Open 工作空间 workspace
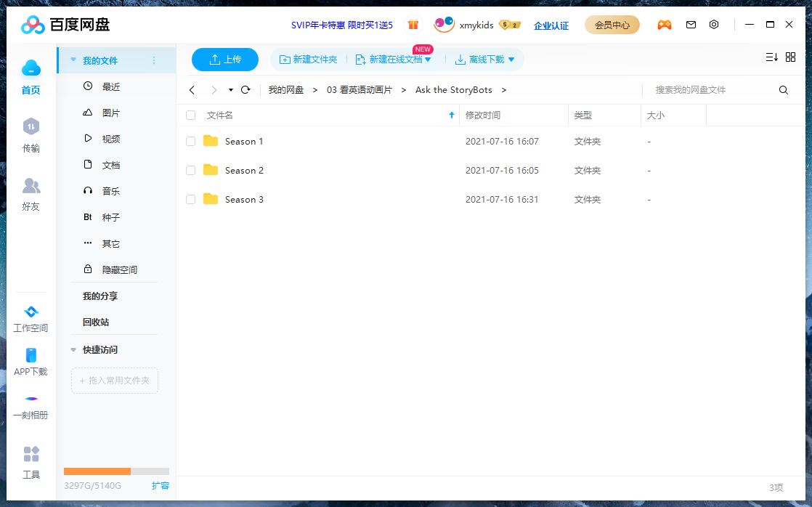This screenshot has width=812, height=507. tap(31, 318)
